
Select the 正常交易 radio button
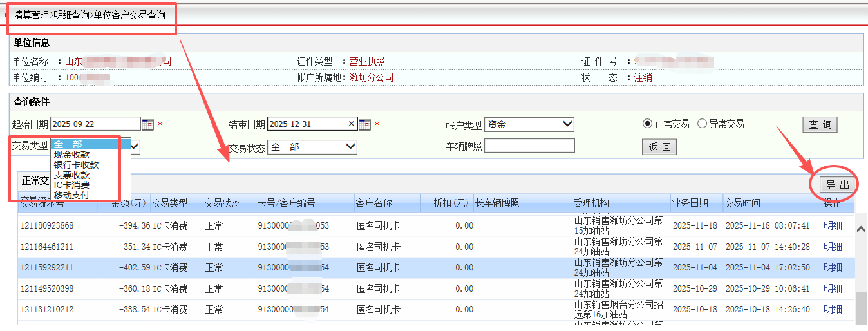648,124
